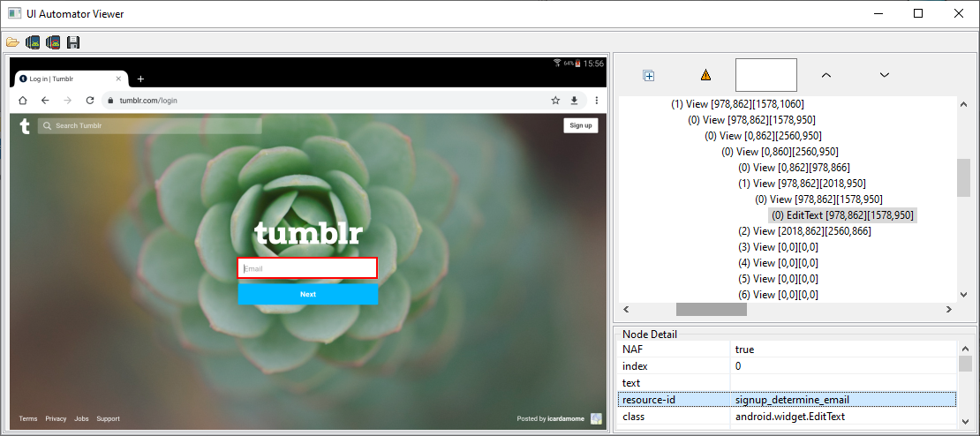Click the download icon in the address bar
The height and width of the screenshot is (436, 980).
coord(575,101)
